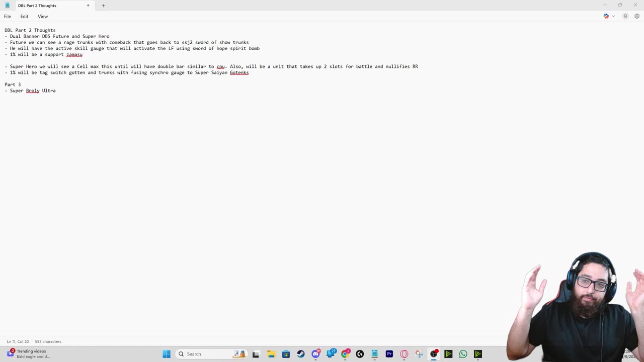This screenshot has width=644, height=362.
Task: Open the Trending videos widget
Action: coord(28,354)
